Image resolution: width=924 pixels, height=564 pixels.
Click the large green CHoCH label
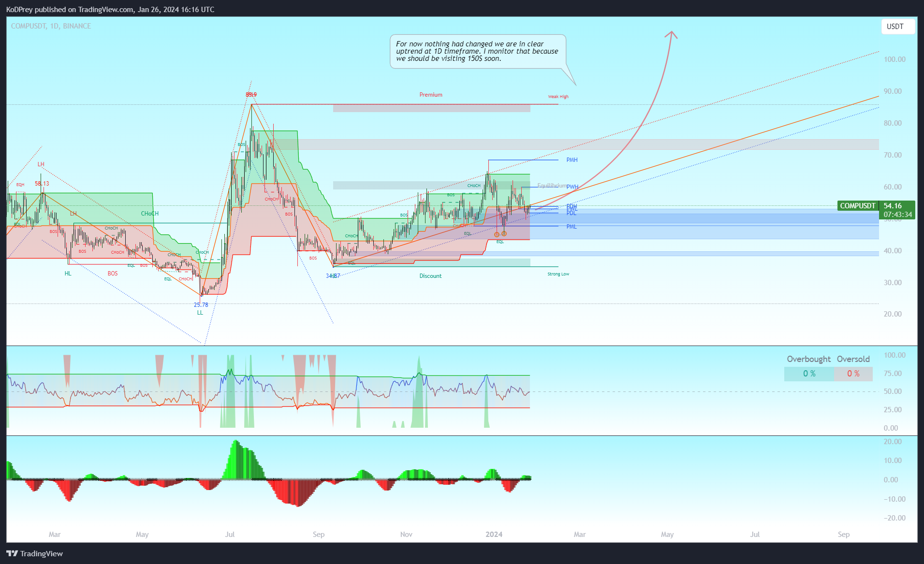pyautogui.click(x=149, y=214)
